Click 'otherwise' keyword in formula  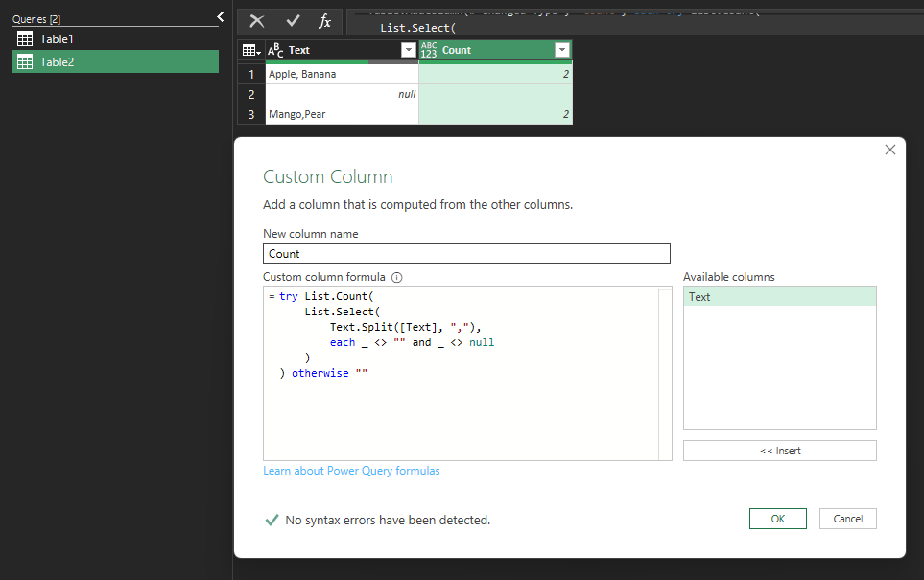(x=320, y=373)
